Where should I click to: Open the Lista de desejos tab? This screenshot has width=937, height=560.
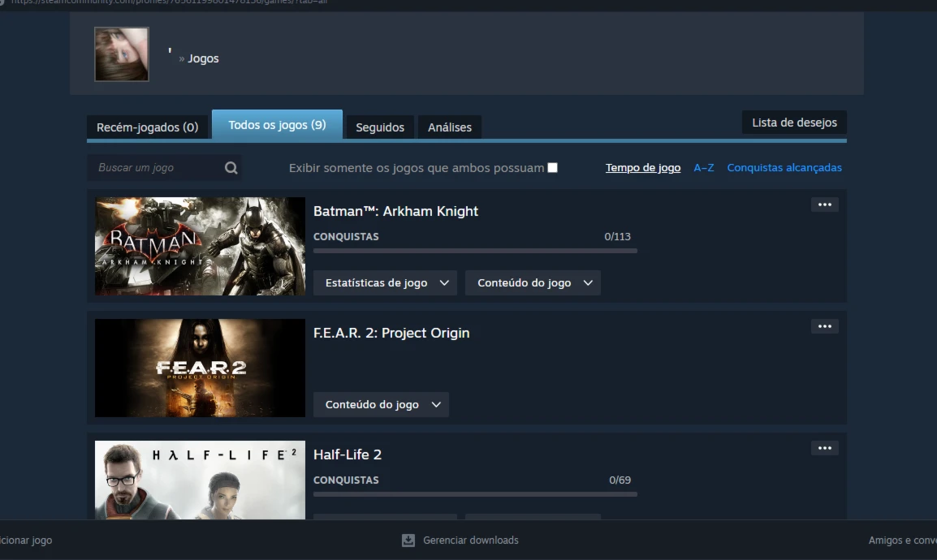[x=794, y=123]
